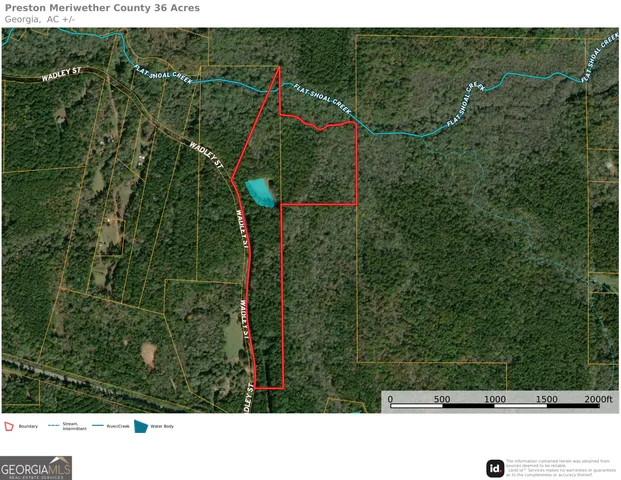Click the map scale bar
Screen dimensions: 621x480
(x=493, y=407)
